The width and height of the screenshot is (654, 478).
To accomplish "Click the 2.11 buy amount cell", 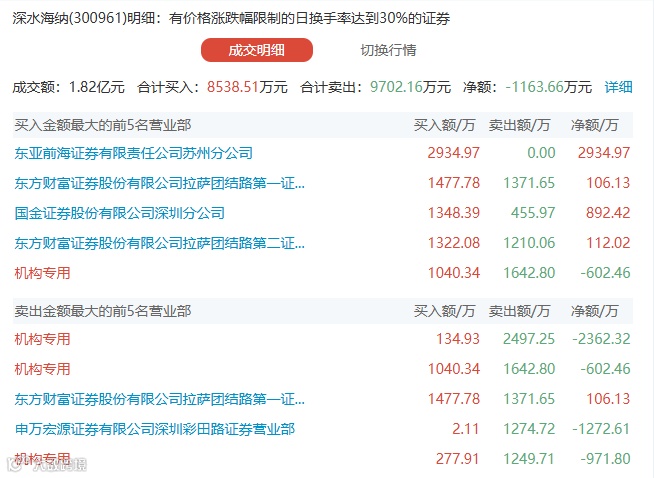I will coord(465,429).
